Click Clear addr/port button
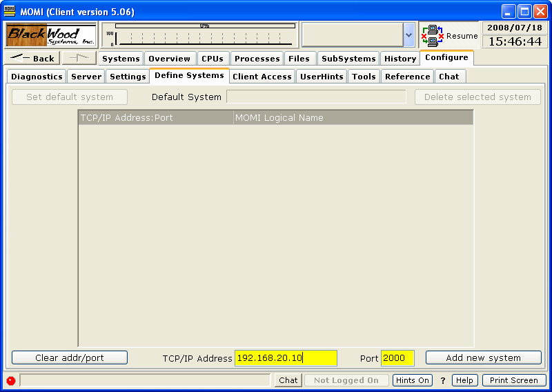This screenshot has width=552, height=392. pyautogui.click(x=70, y=357)
